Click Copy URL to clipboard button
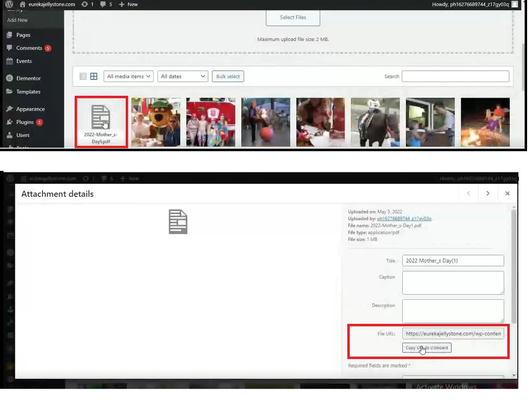The width and height of the screenshot is (532, 400). pyautogui.click(x=426, y=348)
